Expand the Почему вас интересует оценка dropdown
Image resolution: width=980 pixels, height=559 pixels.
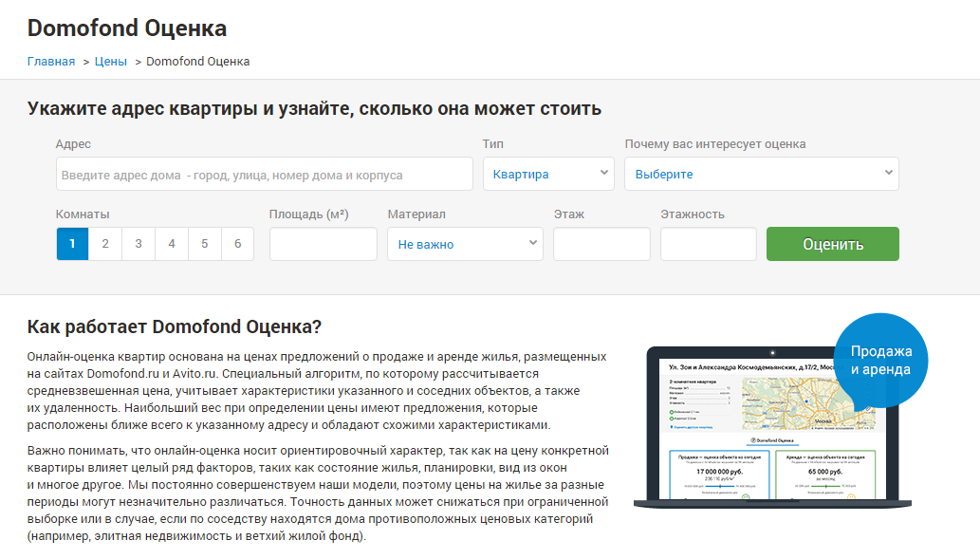(x=761, y=174)
